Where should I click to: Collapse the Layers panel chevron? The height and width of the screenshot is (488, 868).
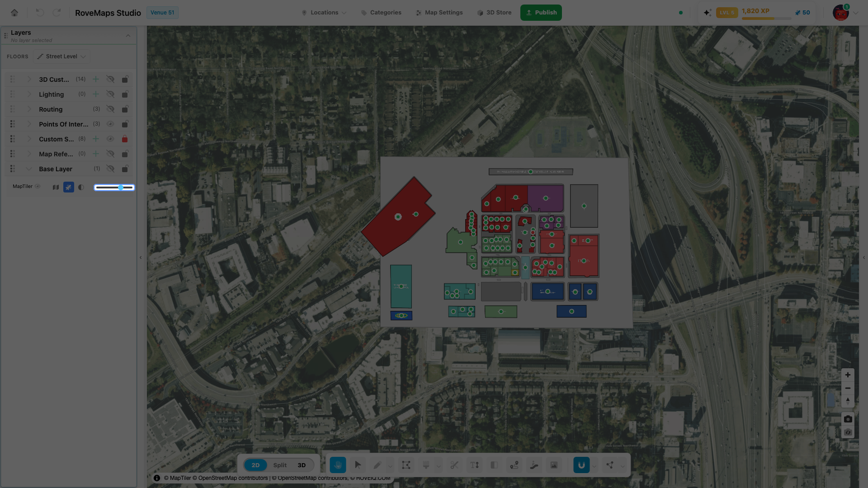click(128, 36)
